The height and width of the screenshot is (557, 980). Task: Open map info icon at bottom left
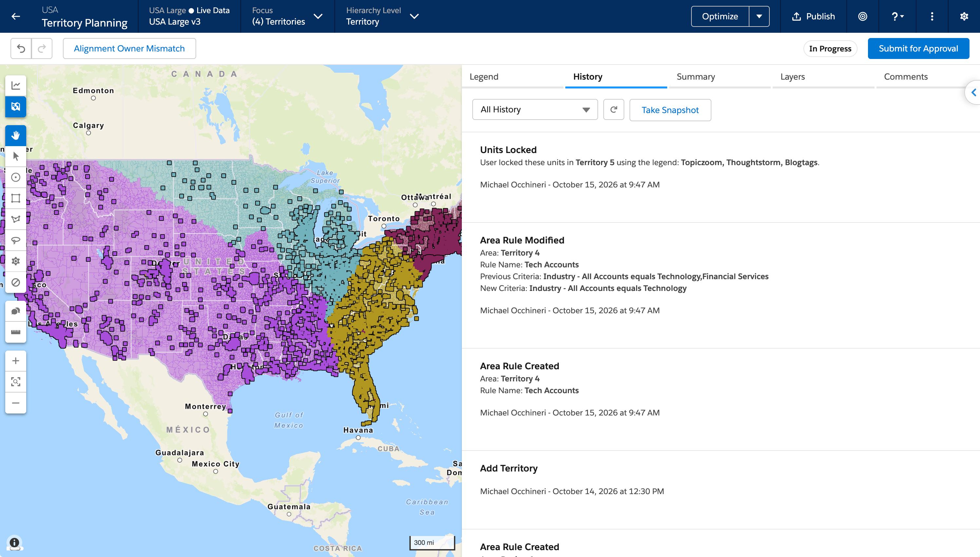tap(14, 543)
